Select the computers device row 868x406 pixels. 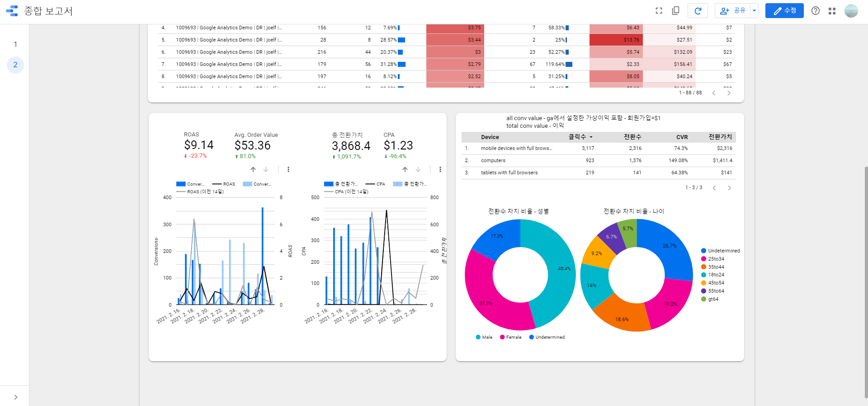[x=599, y=160]
